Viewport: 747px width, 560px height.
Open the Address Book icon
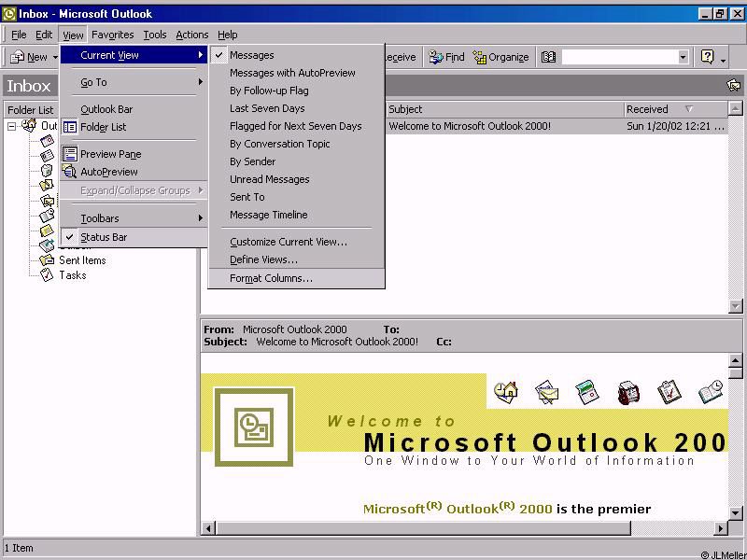(x=548, y=57)
